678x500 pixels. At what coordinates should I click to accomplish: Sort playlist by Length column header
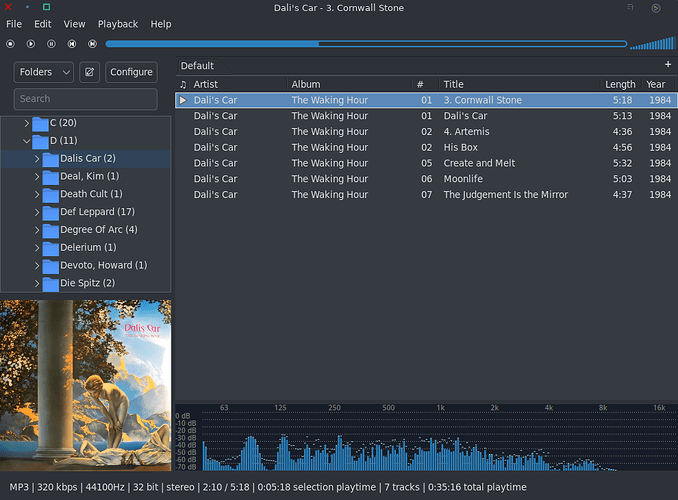click(619, 84)
